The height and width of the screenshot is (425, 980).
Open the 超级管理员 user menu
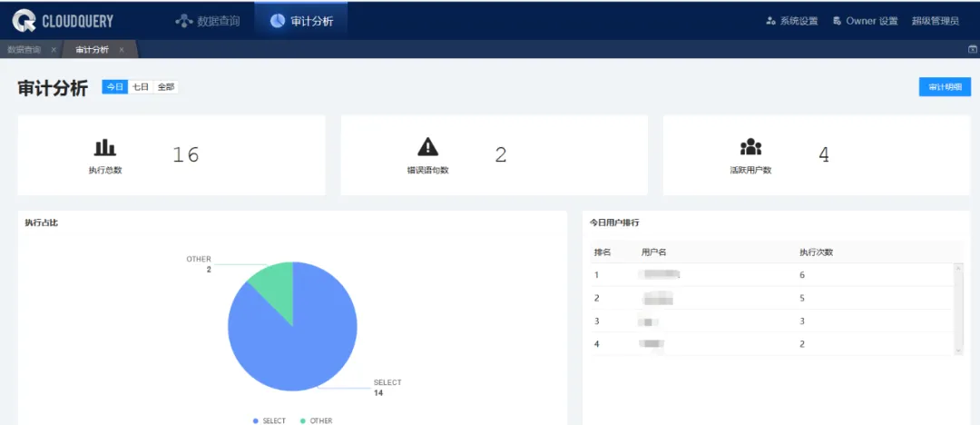point(935,21)
